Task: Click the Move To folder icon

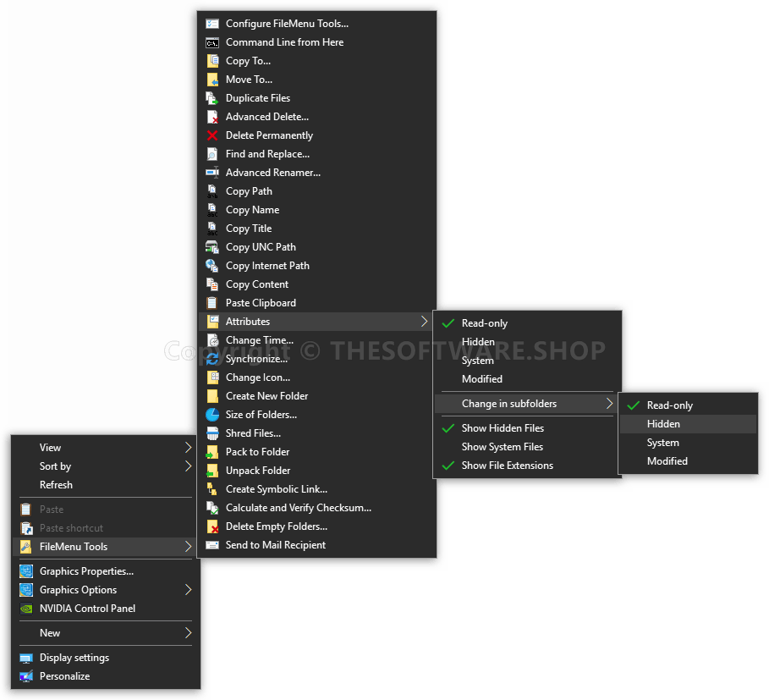Action: pos(212,80)
